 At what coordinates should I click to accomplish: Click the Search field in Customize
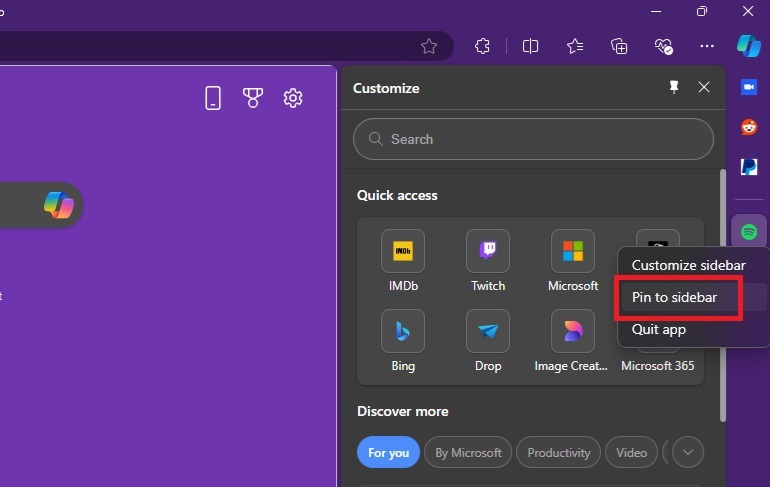tap(533, 139)
